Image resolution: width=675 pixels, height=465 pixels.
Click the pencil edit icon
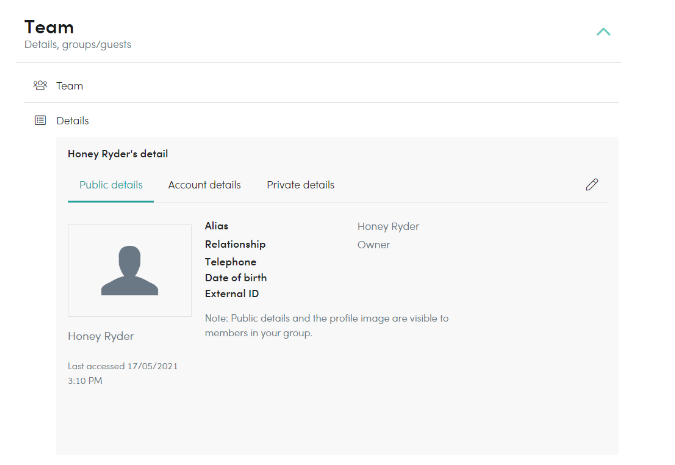tap(592, 184)
